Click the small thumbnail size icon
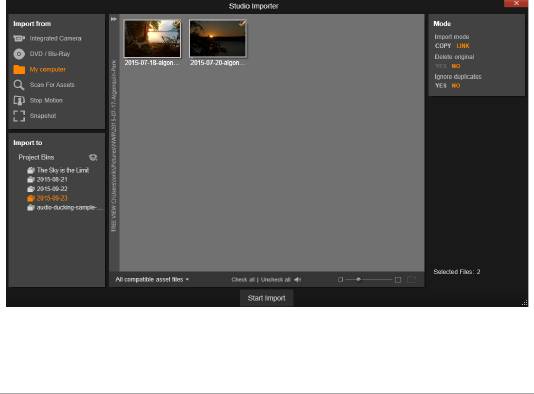The width and height of the screenshot is (534, 394). click(340, 280)
